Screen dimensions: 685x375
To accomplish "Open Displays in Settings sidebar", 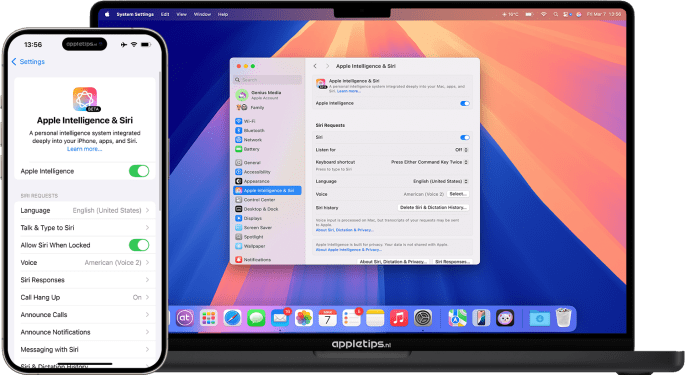I will (267, 218).
